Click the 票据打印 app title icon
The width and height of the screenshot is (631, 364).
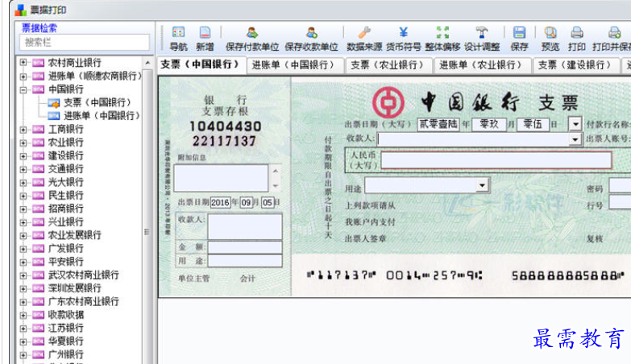click(x=20, y=10)
